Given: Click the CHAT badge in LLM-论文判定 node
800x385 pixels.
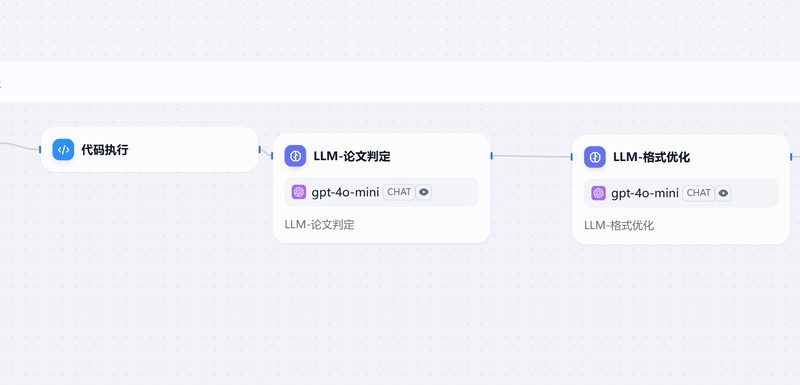Looking at the screenshot, I should click(399, 192).
